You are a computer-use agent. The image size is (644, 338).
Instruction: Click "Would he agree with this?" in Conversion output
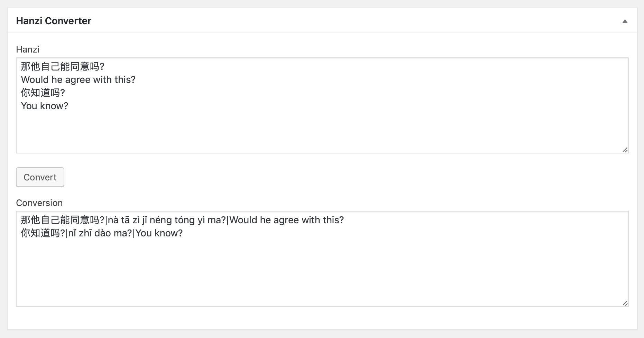pyautogui.click(x=286, y=220)
